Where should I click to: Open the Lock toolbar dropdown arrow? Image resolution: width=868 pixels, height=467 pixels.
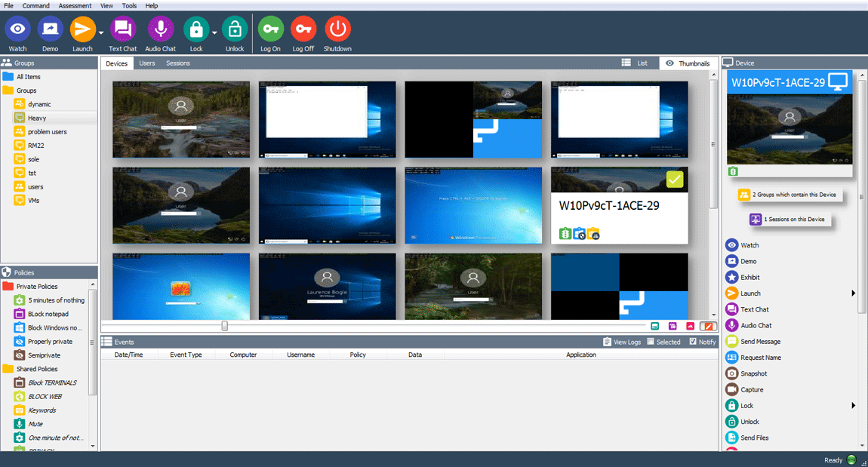(214, 32)
